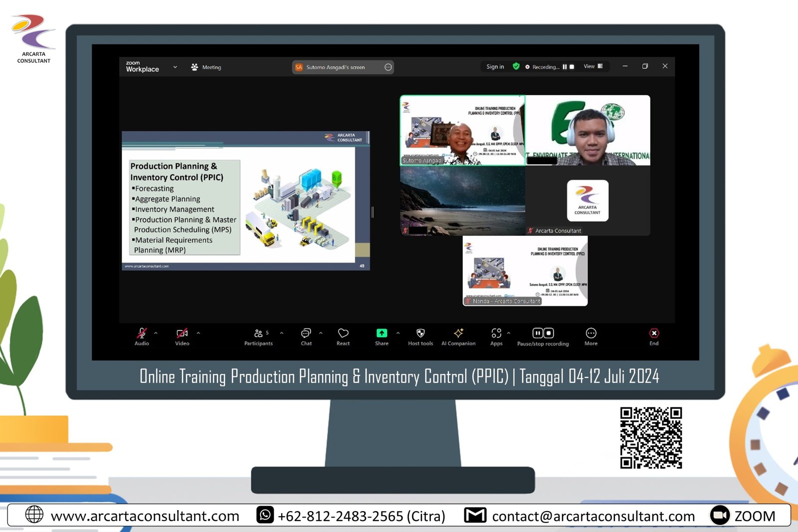Turn on camera with Video button

coord(182,334)
